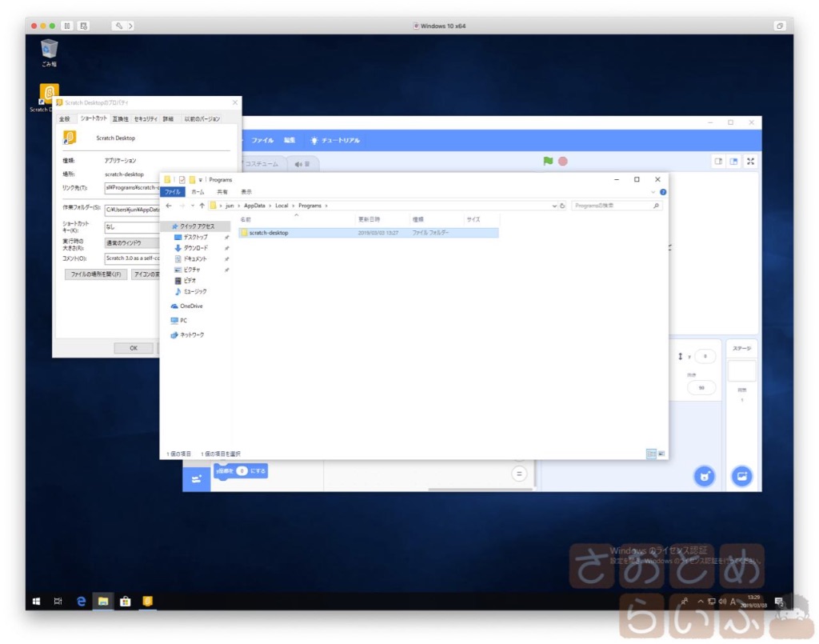
Task: Show hidden system tray icons
Action: [x=701, y=602]
